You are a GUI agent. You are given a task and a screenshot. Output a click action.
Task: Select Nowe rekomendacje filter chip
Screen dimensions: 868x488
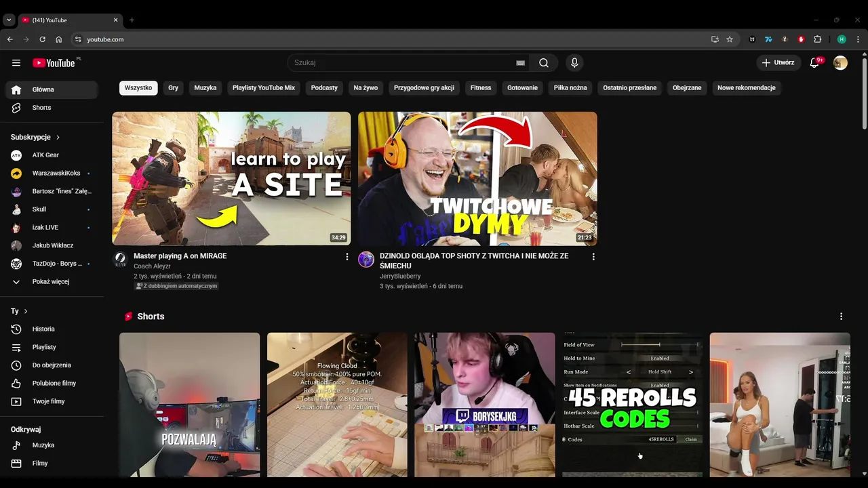pos(747,88)
